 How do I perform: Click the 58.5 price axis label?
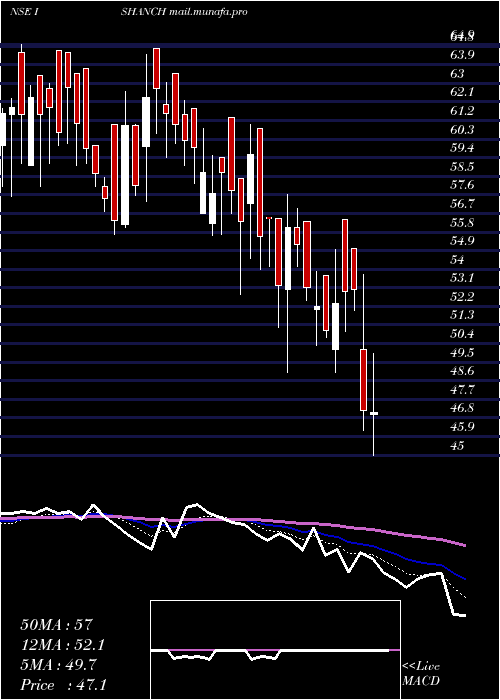coord(462,167)
